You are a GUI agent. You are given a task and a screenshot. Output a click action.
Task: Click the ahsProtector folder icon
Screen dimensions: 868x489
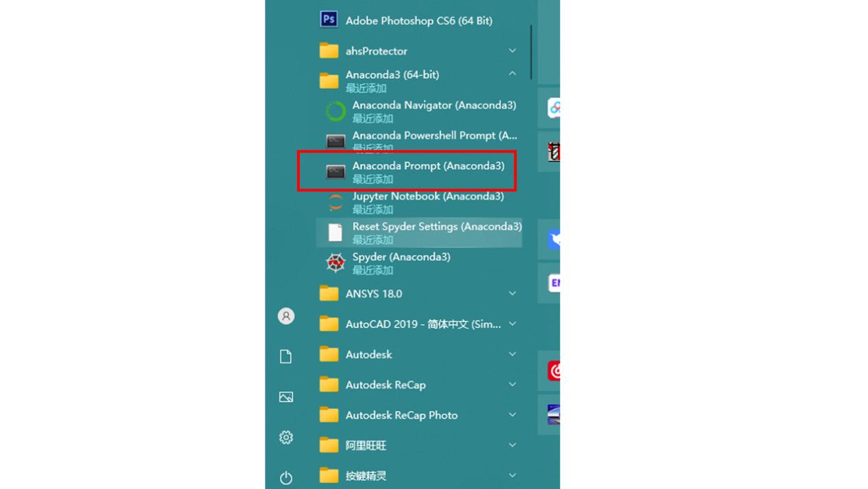[329, 51]
